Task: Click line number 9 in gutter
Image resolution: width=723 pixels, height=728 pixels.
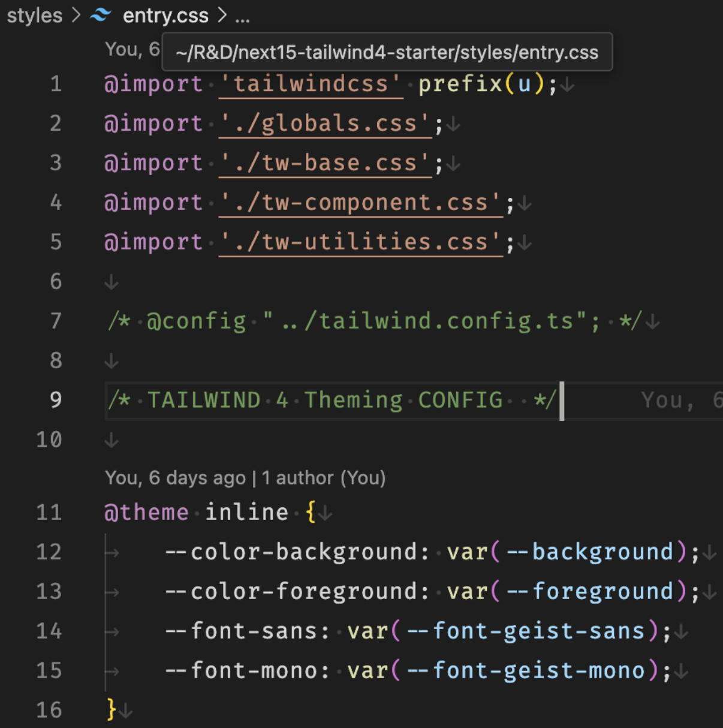Action: (x=56, y=400)
